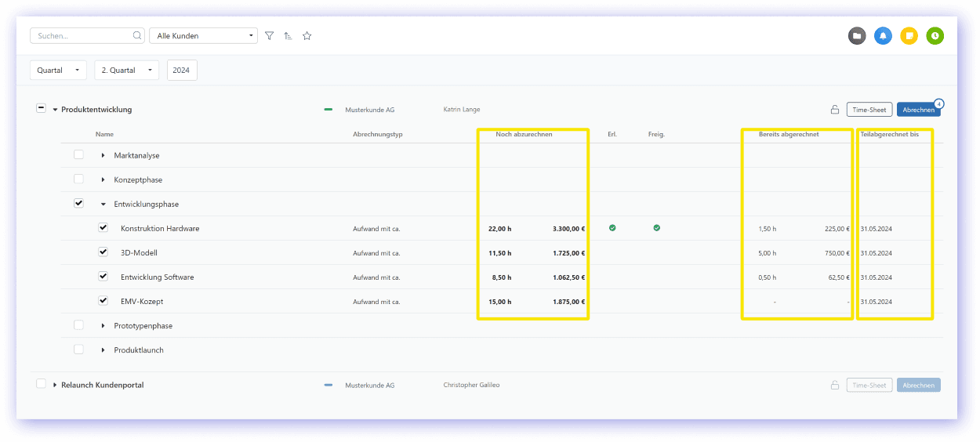This screenshot has height=442, width=980.
Task: Click the lock icon for Produktentwicklung
Action: point(835,110)
